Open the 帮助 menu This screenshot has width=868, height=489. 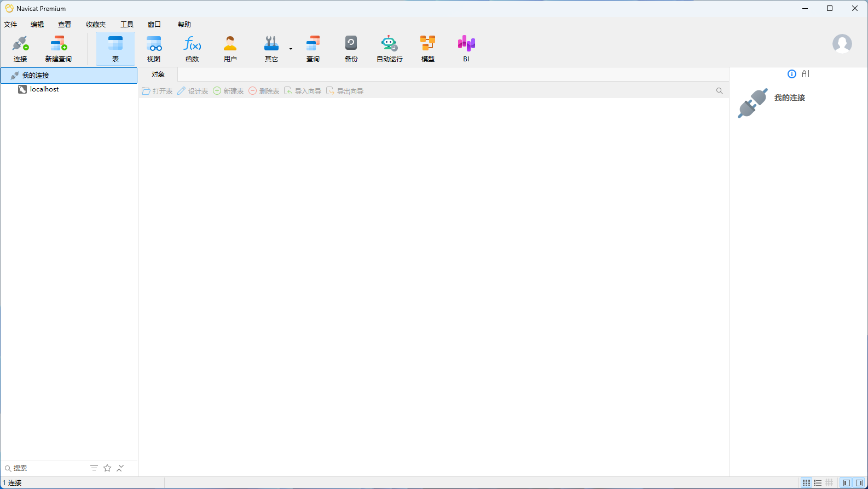tap(184, 24)
